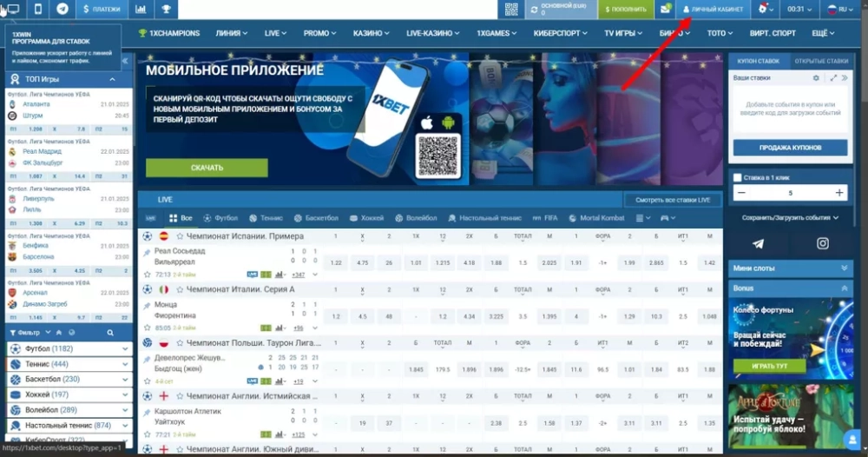Open the QR code icon in header
The width and height of the screenshot is (868, 457).
[511, 9]
